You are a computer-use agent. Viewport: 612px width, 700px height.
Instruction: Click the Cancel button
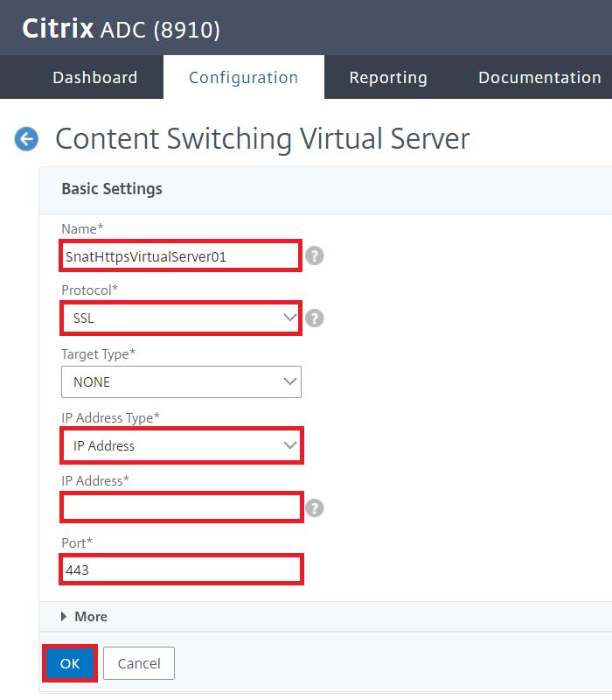click(139, 663)
